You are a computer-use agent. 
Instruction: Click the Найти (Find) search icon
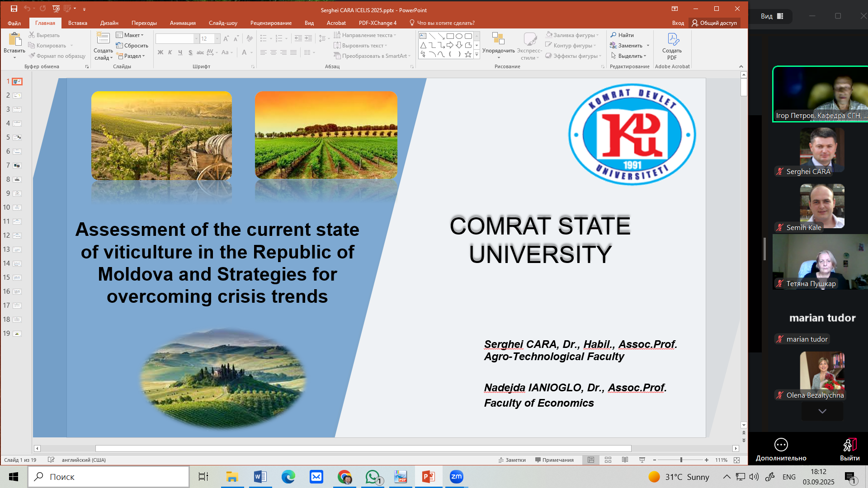click(x=614, y=35)
